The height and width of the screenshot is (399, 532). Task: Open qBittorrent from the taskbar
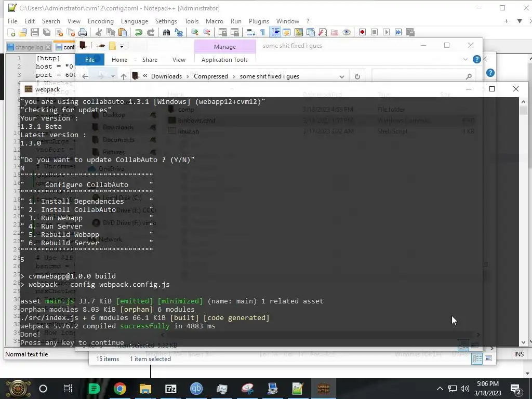click(196, 389)
